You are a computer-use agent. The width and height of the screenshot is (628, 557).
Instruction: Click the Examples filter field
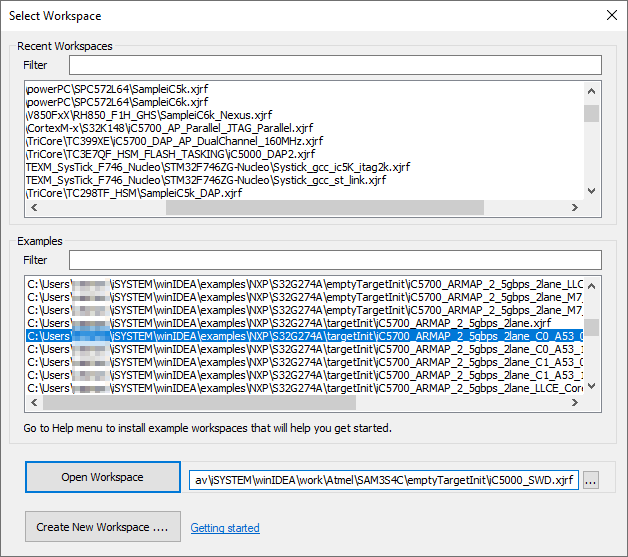335,260
